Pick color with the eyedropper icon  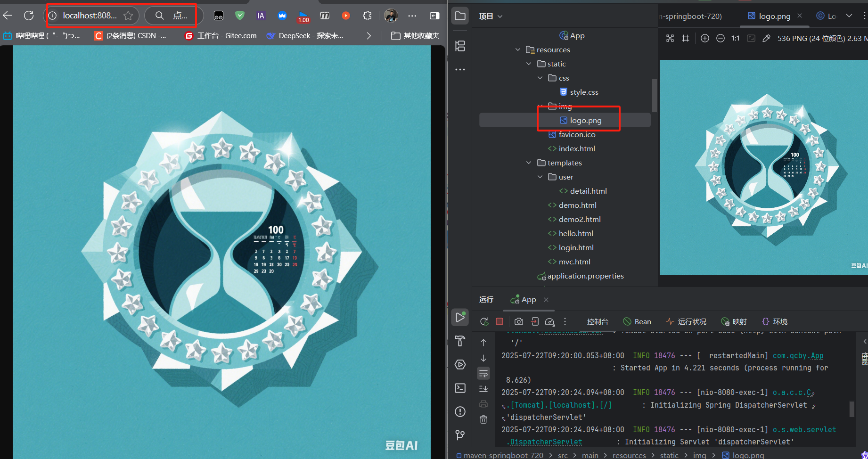click(x=767, y=38)
